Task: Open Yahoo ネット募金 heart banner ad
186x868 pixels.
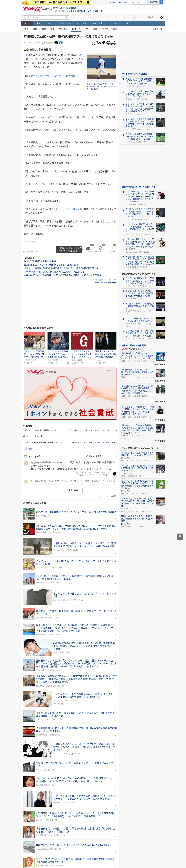Action: pyautogui.click(x=70, y=393)
